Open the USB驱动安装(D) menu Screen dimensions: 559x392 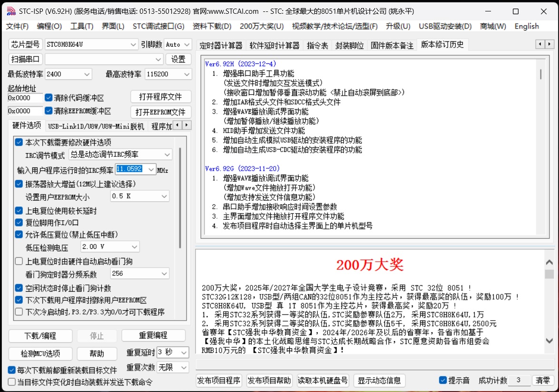445,26
